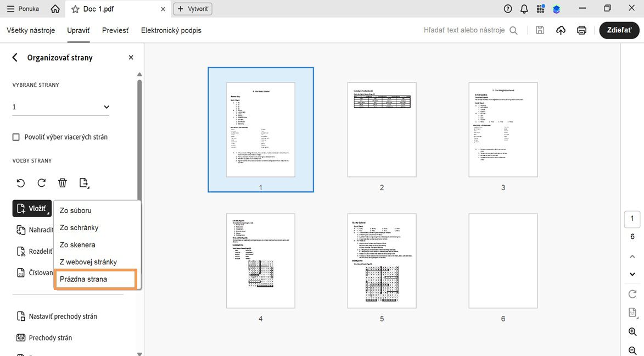The height and width of the screenshot is (356, 644).
Task: Click the search magnifier icon
Action: point(513,30)
